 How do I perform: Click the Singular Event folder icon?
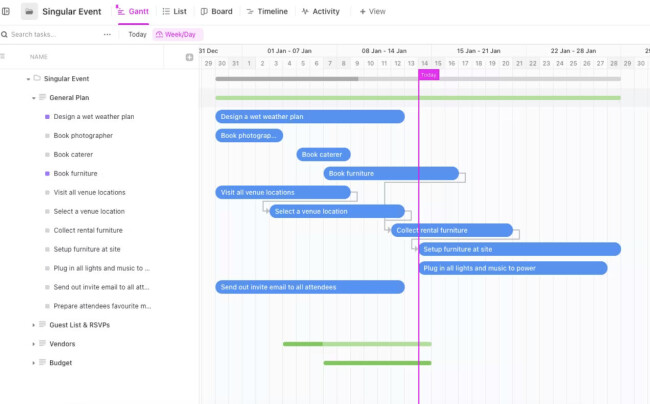tap(29, 12)
